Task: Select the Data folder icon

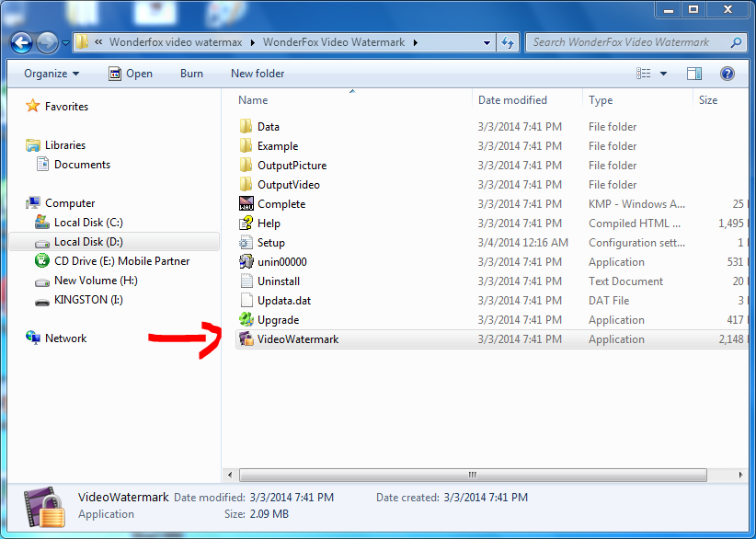Action: tap(246, 126)
